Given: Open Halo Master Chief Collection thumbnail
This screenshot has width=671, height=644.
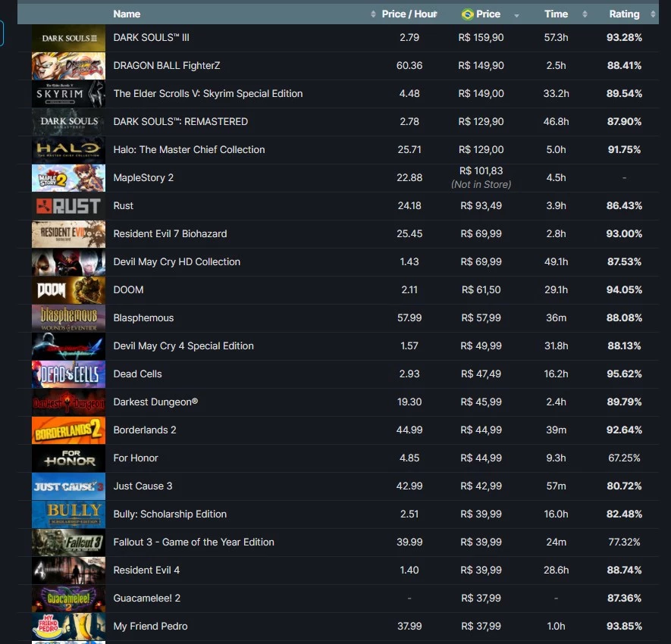Looking at the screenshot, I should point(68,150).
